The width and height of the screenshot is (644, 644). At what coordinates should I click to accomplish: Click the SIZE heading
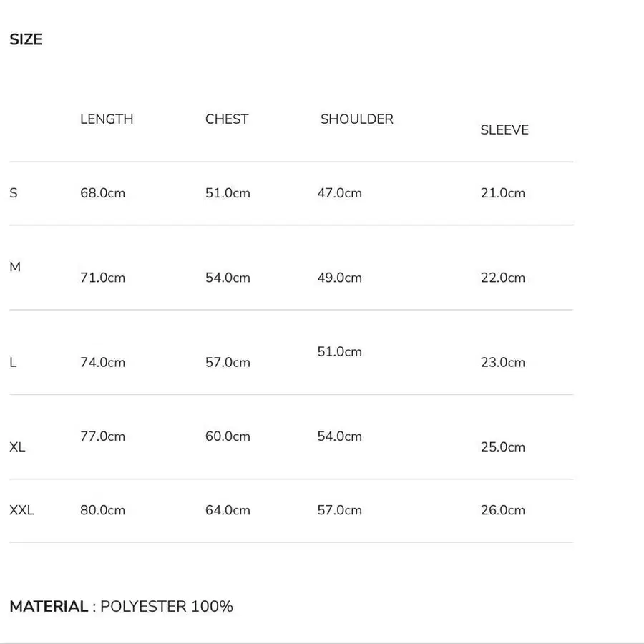(26, 39)
